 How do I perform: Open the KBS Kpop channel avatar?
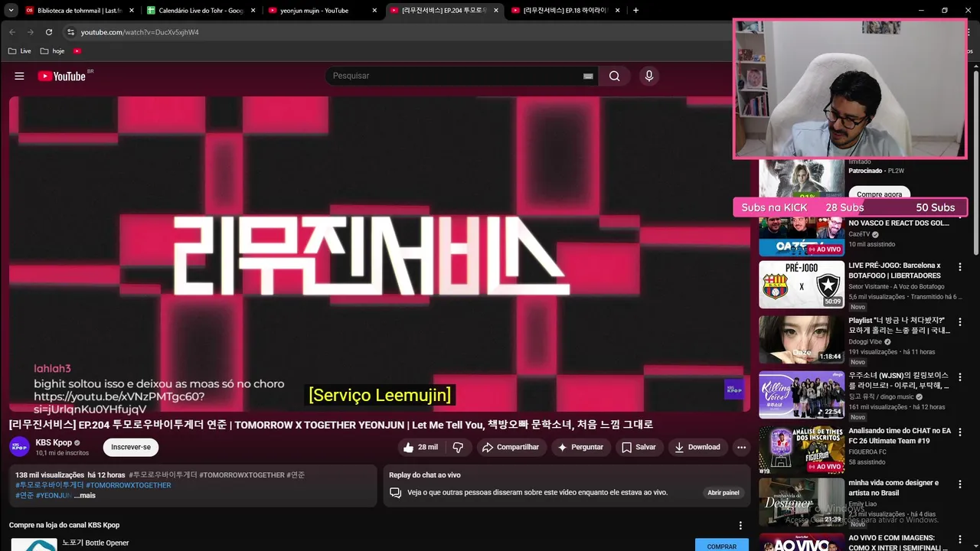(19, 447)
